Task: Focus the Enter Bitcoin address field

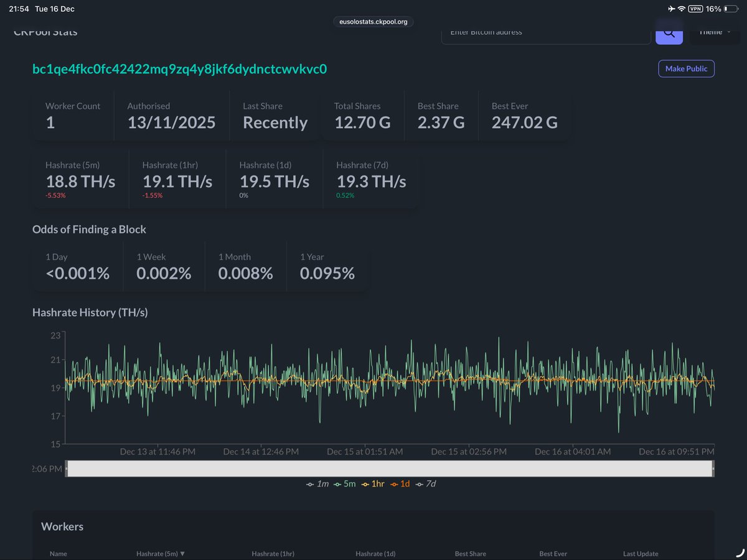Action: [x=546, y=32]
